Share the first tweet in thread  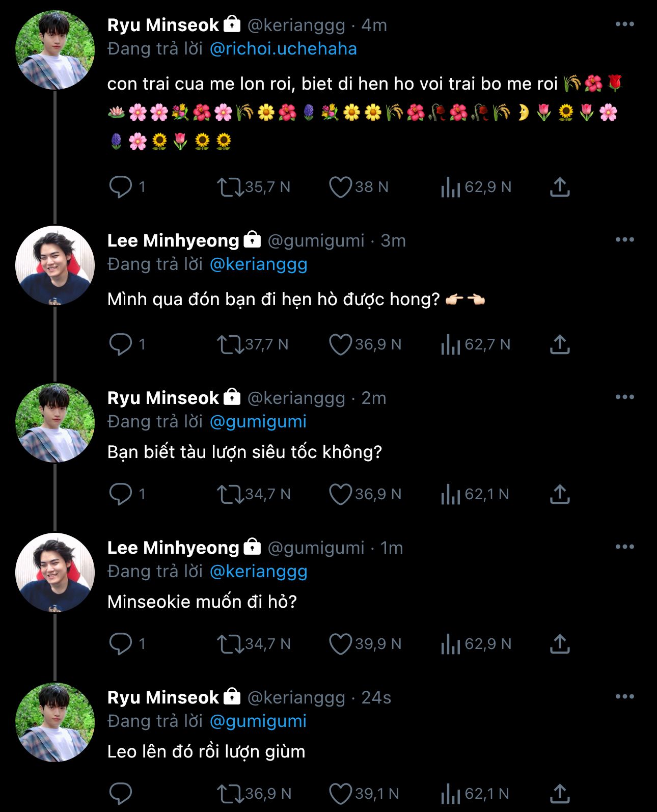(x=559, y=187)
